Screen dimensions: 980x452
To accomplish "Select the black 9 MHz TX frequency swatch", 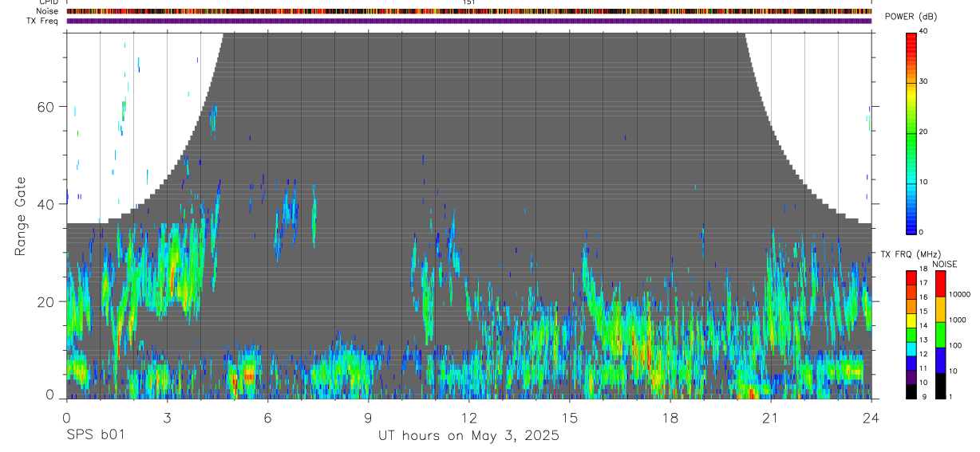I will point(911,392).
